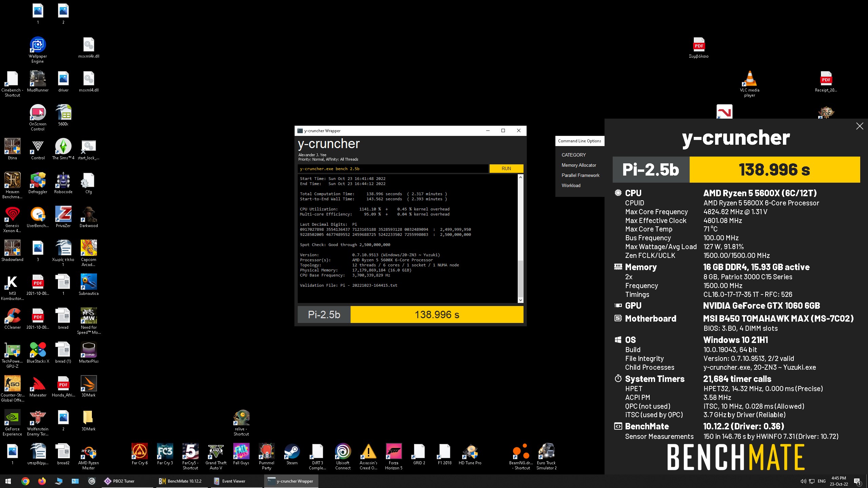Viewport: 868px width, 488px height.
Task: Open UserBenchmark desktop shortcut
Action: click(x=38, y=217)
